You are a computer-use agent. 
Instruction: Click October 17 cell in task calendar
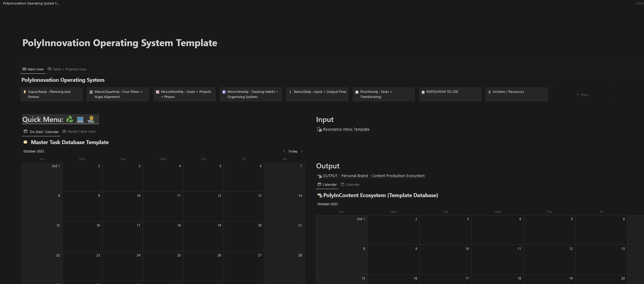(123, 236)
